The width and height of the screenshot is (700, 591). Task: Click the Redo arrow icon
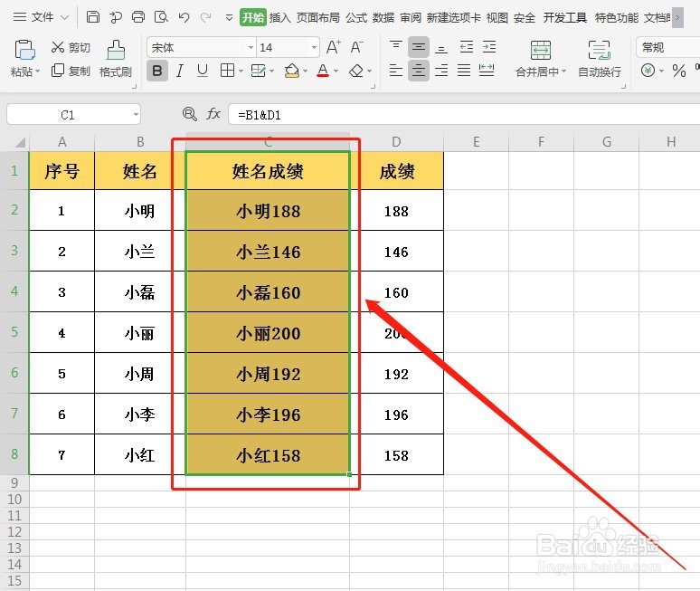coord(206,17)
